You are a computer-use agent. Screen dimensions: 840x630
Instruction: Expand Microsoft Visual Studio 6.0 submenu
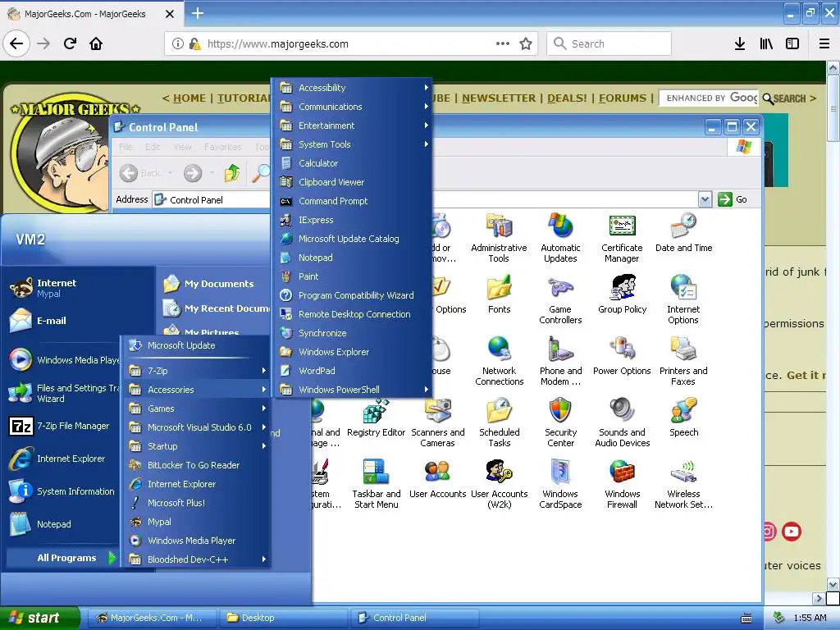(x=197, y=427)
